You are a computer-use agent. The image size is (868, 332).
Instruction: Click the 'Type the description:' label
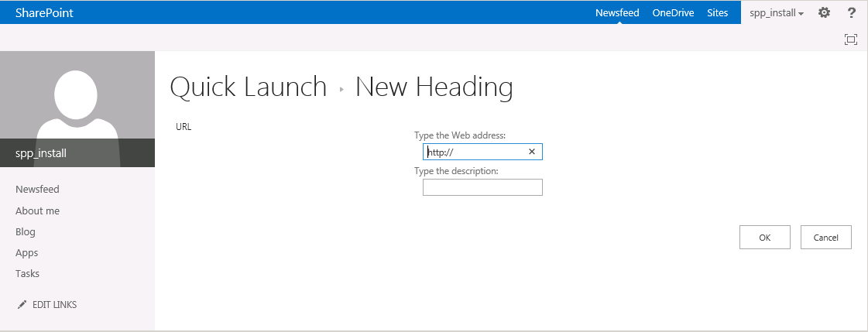(457, 171)
